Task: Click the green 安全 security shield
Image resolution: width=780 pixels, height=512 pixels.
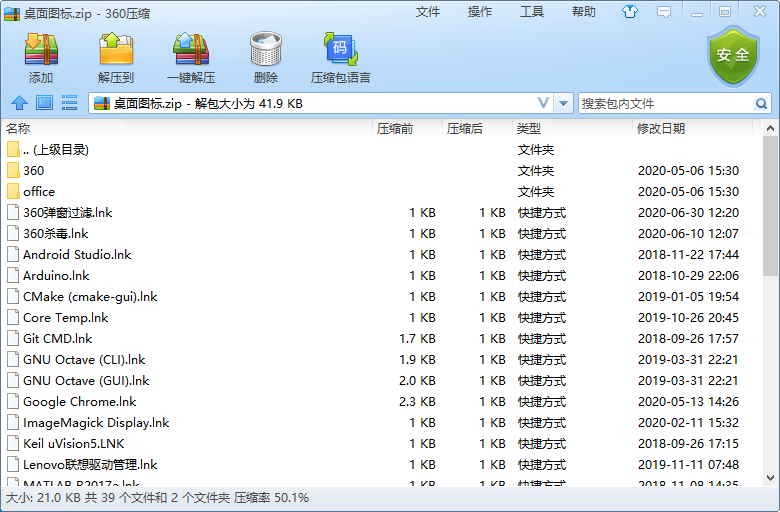Action: click(733, 56)
